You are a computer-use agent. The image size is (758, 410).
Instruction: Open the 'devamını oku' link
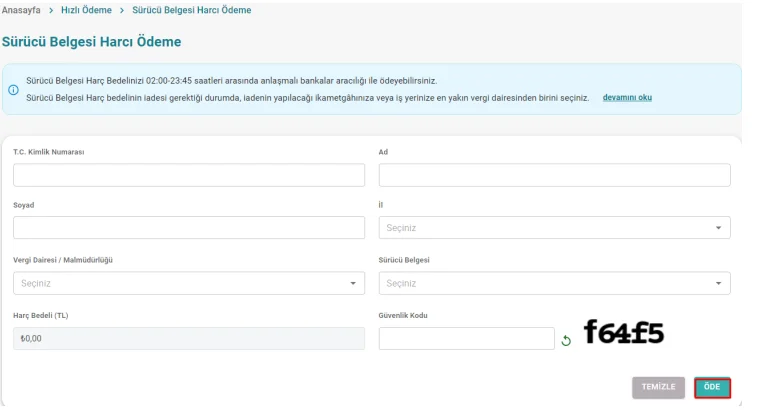coord(627,98)
